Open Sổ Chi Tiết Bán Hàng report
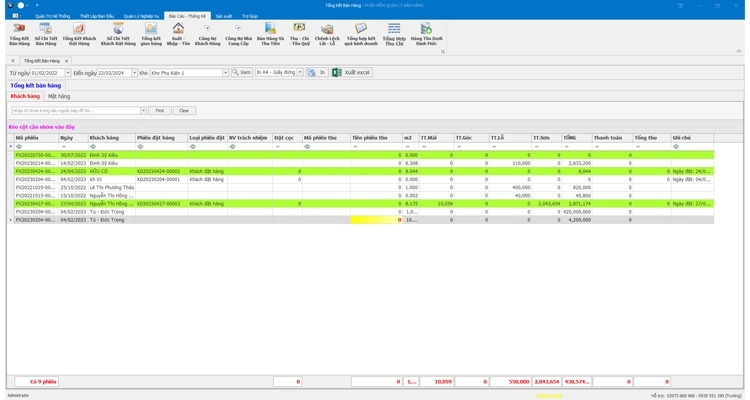This screenshot has height=400, width=750. click(46, 34)
